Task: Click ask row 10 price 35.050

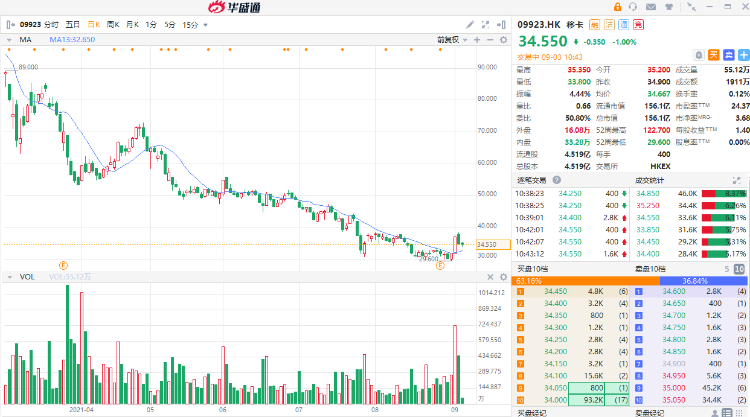Action: point(674,400)
